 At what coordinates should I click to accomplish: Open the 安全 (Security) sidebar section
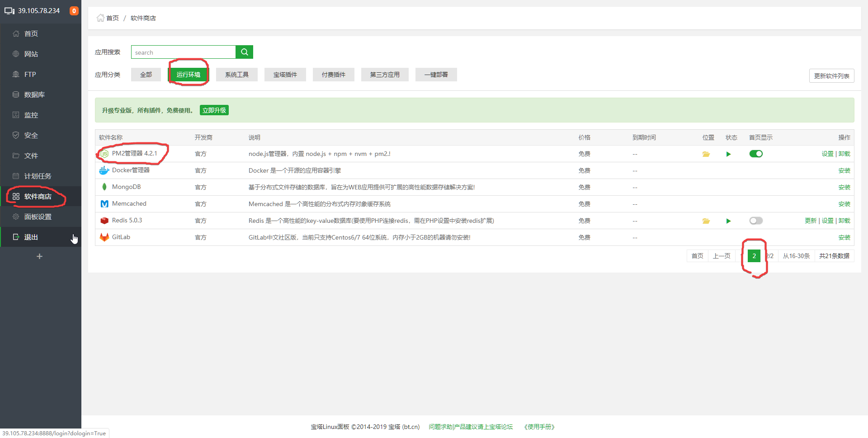pyautogui.click(x=31, y=135)
